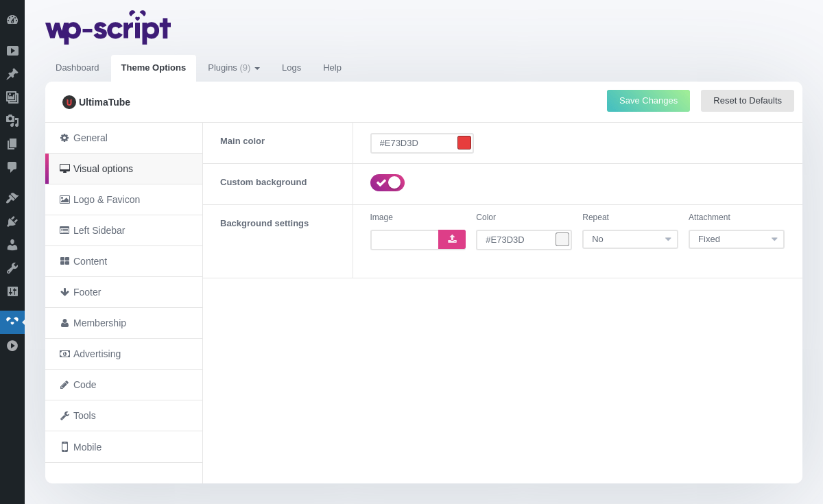Open the WordPress Dashboard gauge icon
The image size is (823, 504).
[x=12, y=19]
